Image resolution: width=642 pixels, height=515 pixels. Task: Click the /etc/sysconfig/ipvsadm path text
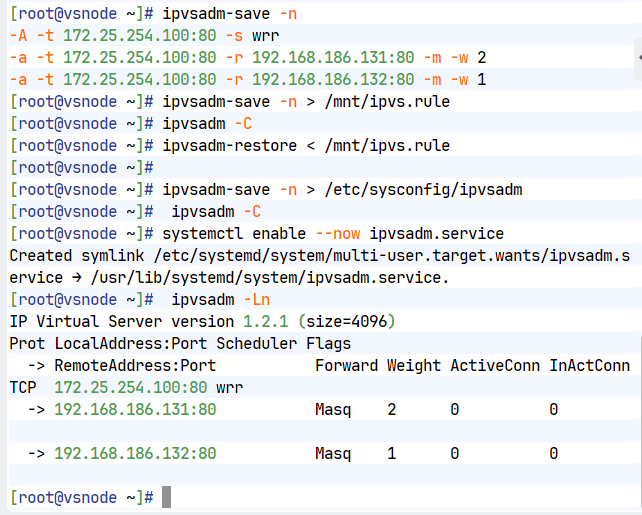pos(423,190)
